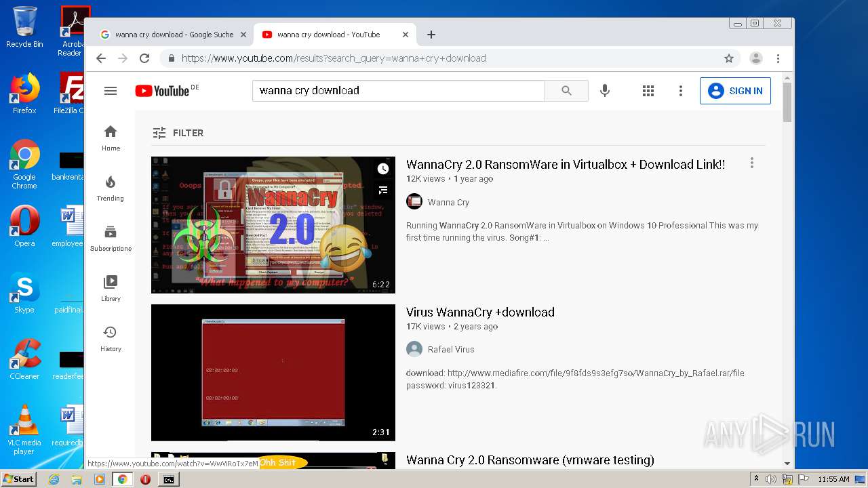Viewport: 868px width, 488px height.
Task: Show hidden system tray icons
Action: (756, 479)
